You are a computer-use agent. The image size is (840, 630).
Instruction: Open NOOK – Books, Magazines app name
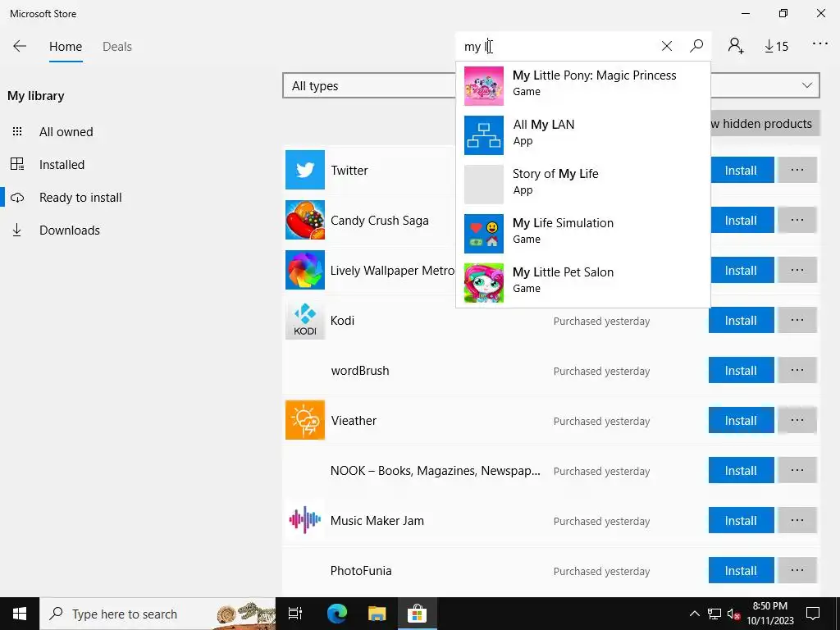[435, 470]
